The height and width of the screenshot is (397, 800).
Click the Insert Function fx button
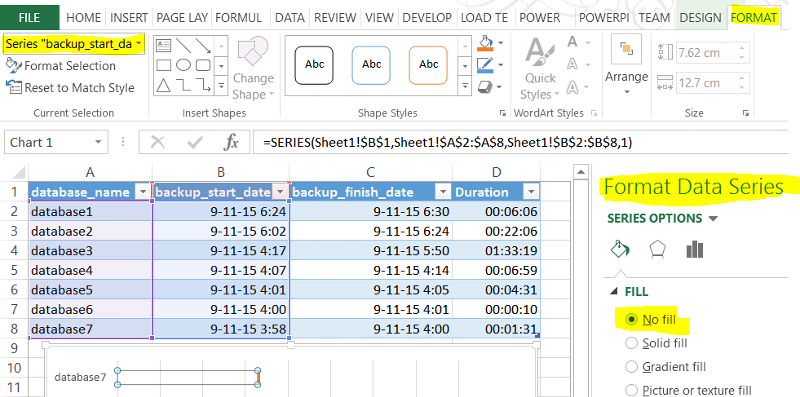tap(231, 142)
